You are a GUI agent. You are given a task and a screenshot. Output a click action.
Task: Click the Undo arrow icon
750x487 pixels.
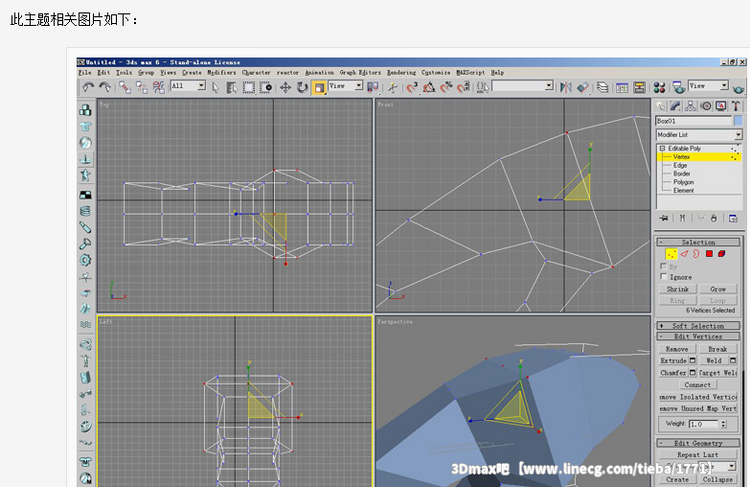(88, 87)
